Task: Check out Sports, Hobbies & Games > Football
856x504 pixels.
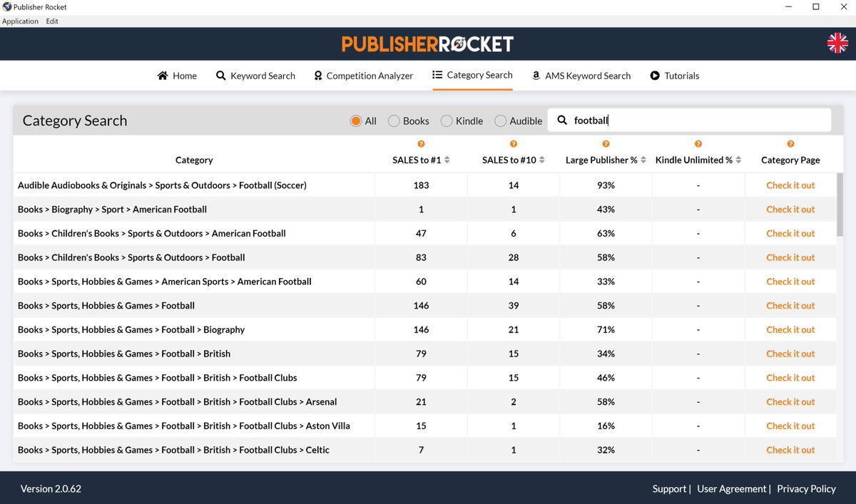Action: pyautogui.click(x=790, y=306)
